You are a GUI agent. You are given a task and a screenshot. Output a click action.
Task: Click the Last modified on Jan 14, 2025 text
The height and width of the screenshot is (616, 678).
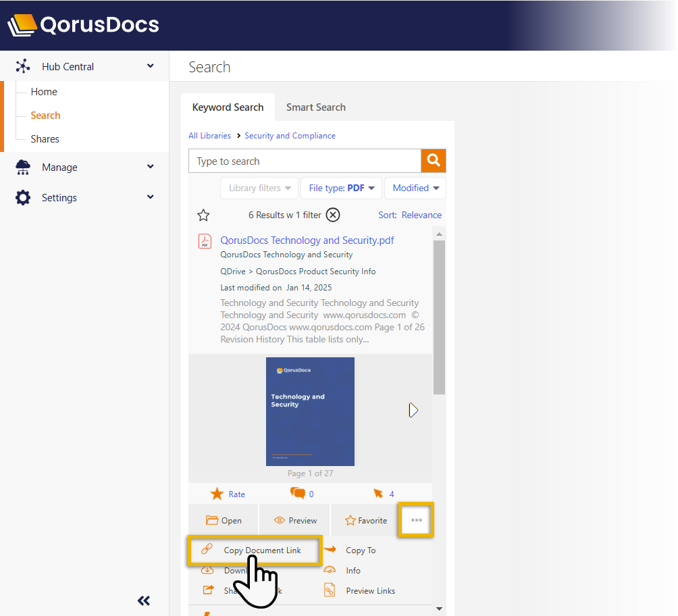[276, 288]
